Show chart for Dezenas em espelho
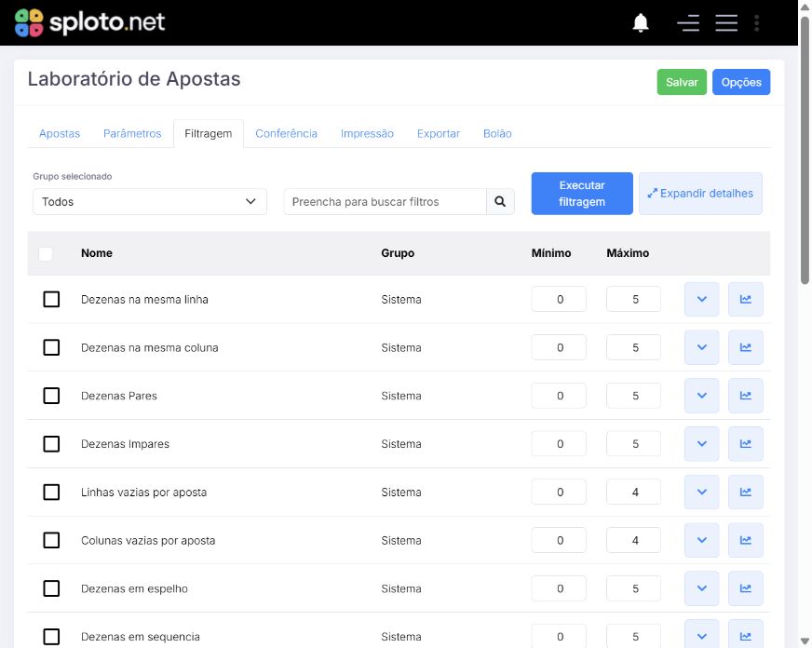This screenshot has width=812, height=648. pos(745,588)
